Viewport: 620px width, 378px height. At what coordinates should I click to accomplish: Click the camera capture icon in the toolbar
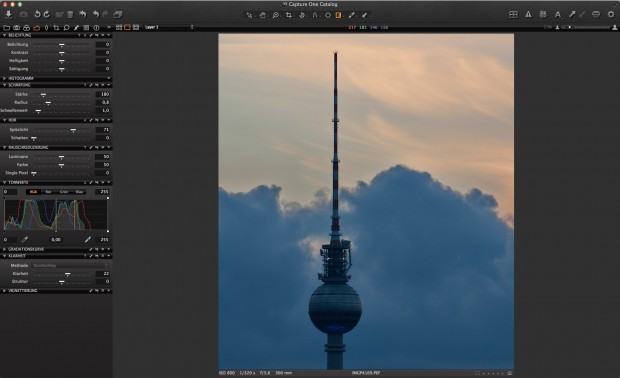[x=23, y=15]
